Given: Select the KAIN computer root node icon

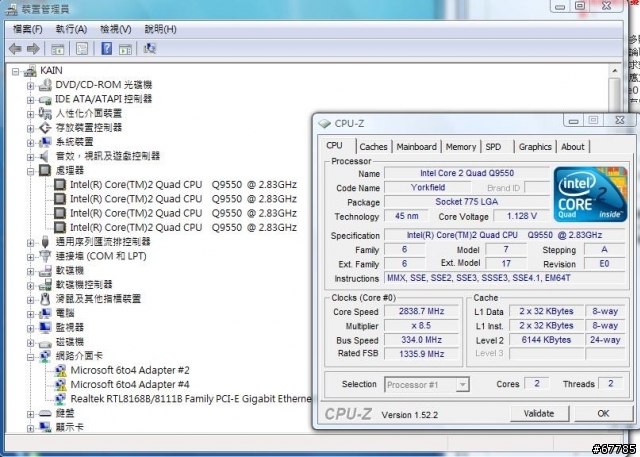Looking at the screenshot, I should click(30, 71).
